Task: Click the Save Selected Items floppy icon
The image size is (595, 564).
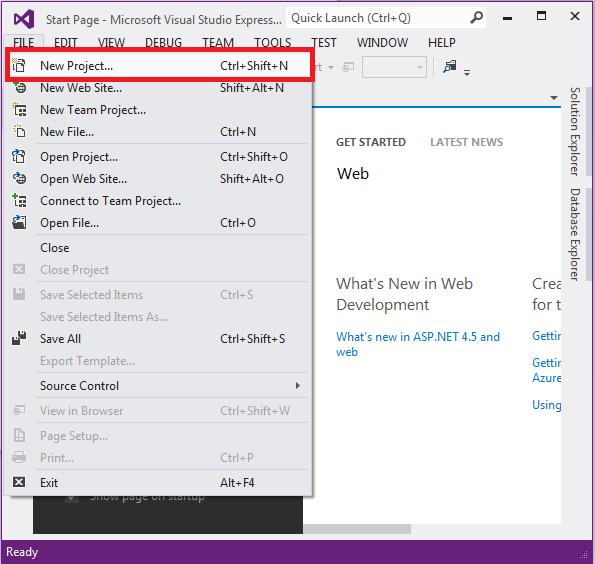Action: [x=19, y=294]
